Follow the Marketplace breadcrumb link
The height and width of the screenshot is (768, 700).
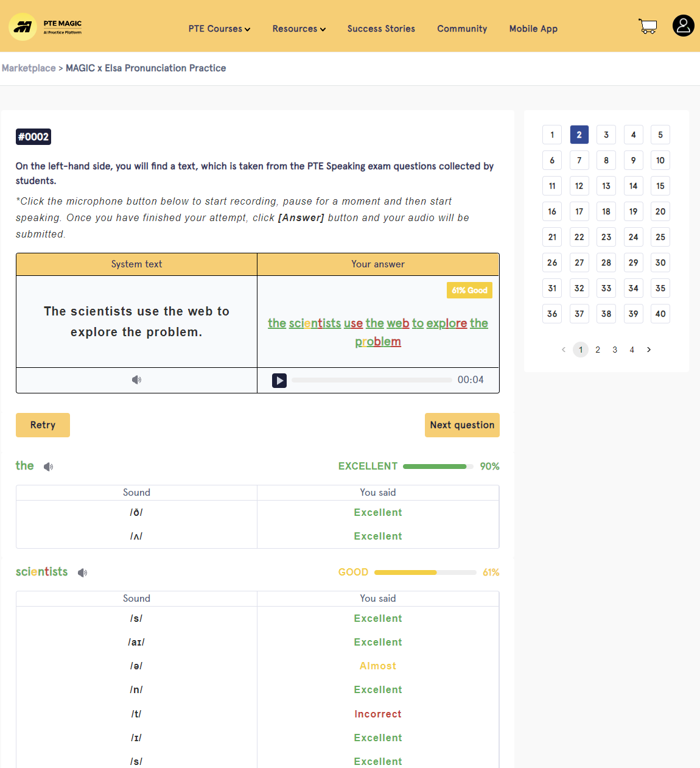(29, 68)
